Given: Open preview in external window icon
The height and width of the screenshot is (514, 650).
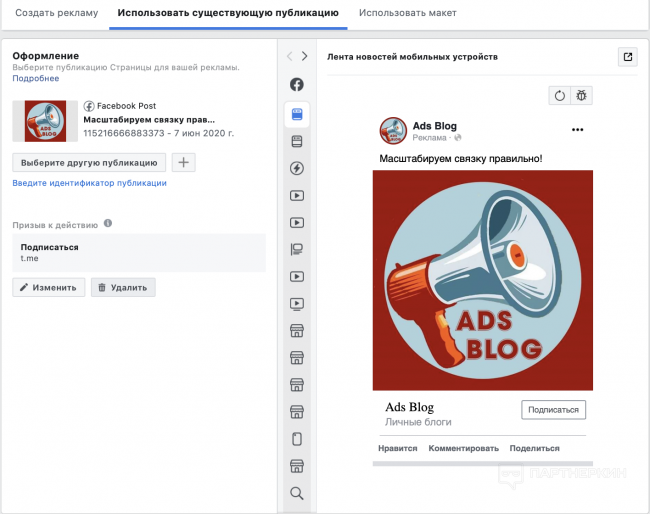Looking at the screenshot, I should pos(628,57).
